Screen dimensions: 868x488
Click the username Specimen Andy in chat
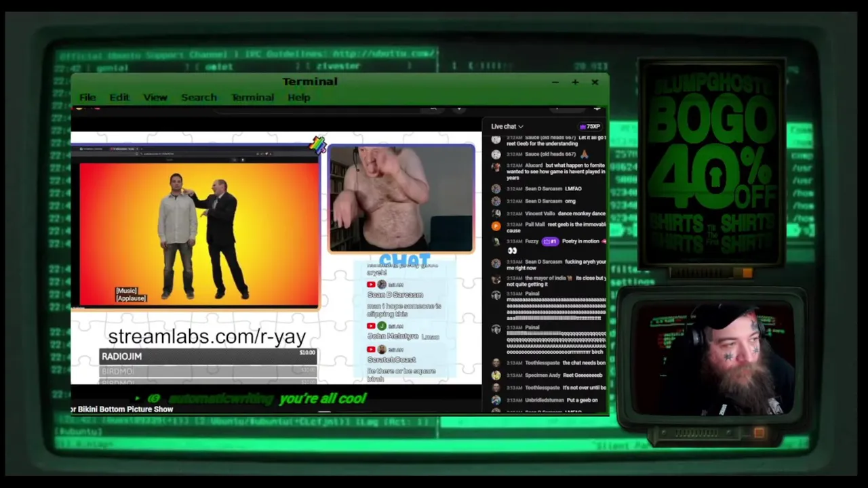542,375
